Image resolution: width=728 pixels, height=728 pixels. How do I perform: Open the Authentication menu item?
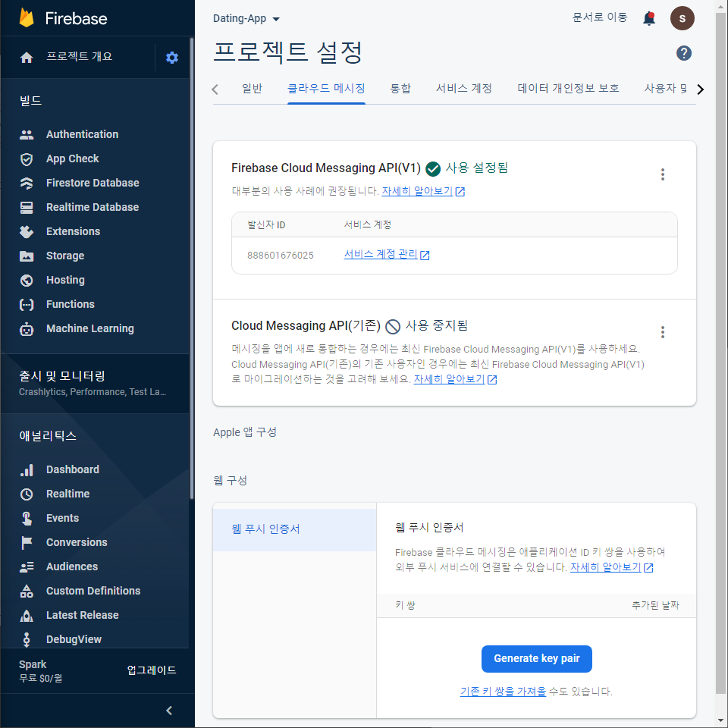pyautogui.click(x=82, y=135)
